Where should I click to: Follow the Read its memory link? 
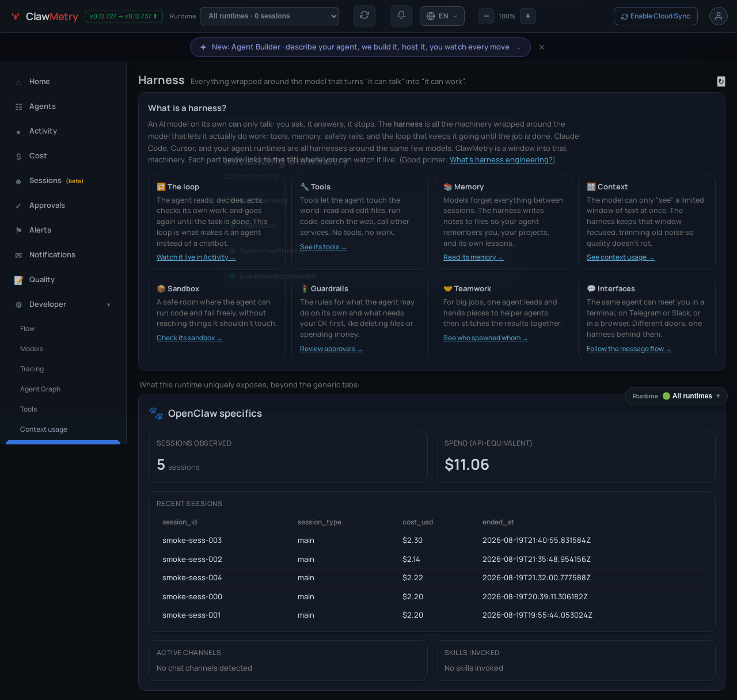[x=473, y=257]
